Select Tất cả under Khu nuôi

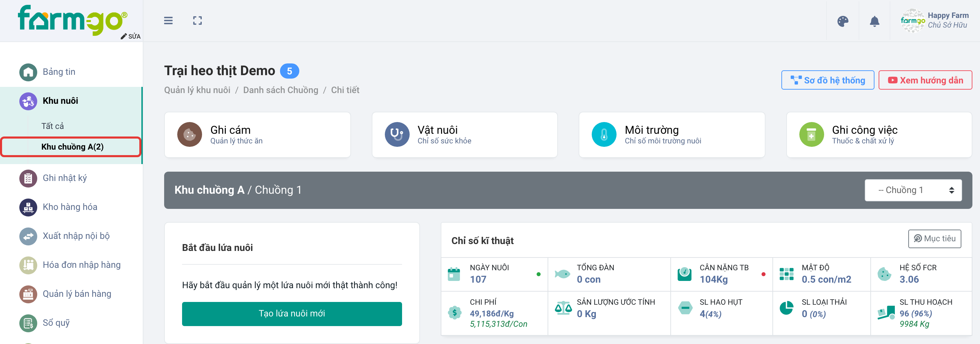point(52,126)
